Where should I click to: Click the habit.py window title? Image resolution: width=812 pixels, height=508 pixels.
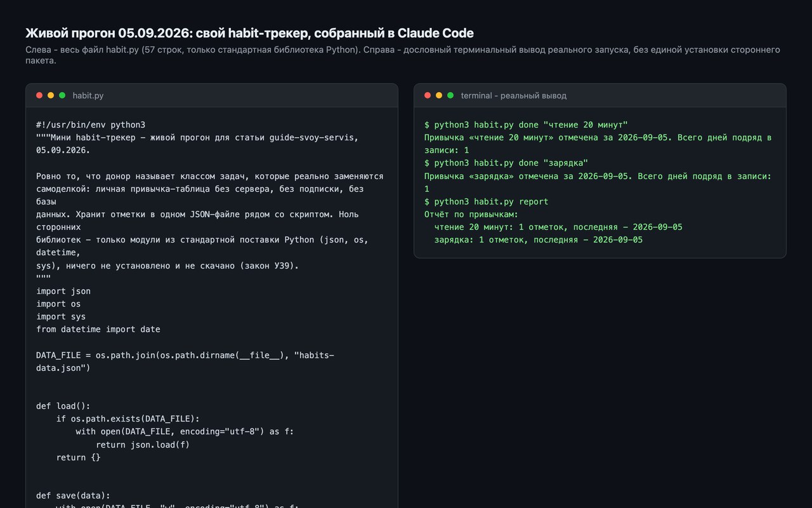click(x=88, y=95)
